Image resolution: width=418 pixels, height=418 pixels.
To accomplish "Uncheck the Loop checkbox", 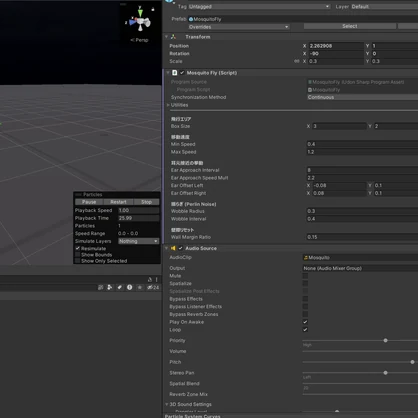I will tap(305, 330).
